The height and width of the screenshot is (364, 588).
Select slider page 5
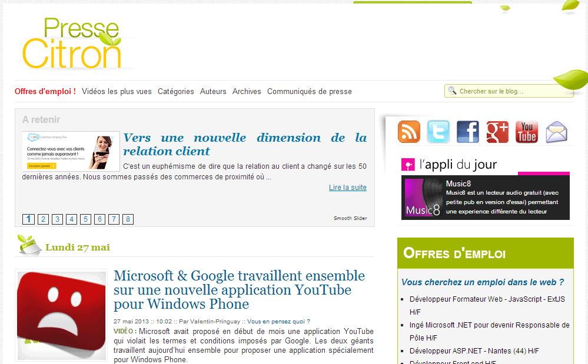(x=85, y=219)
